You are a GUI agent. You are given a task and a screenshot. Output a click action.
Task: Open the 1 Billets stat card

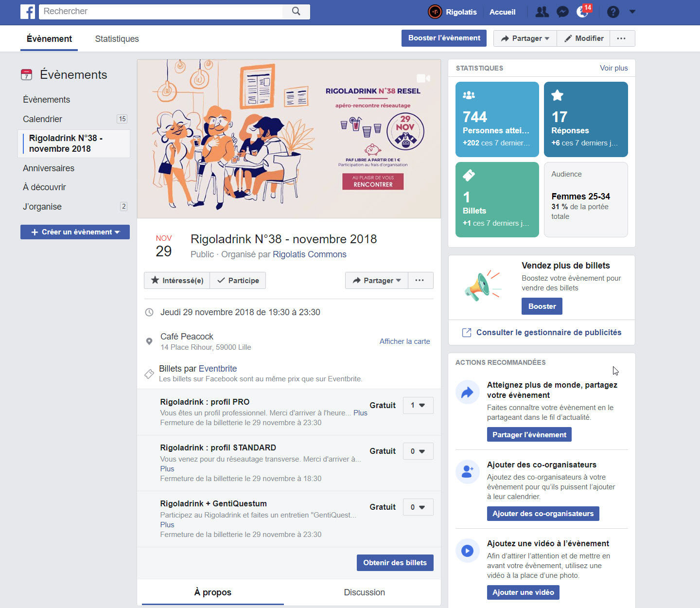pyautogui.click(x=497, y=199)
